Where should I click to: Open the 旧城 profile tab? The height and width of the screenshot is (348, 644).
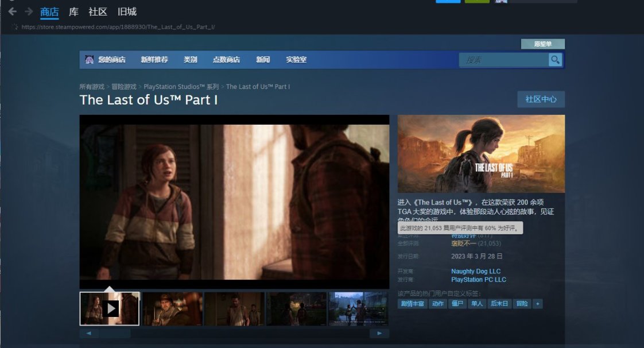(x=127, y=12)
